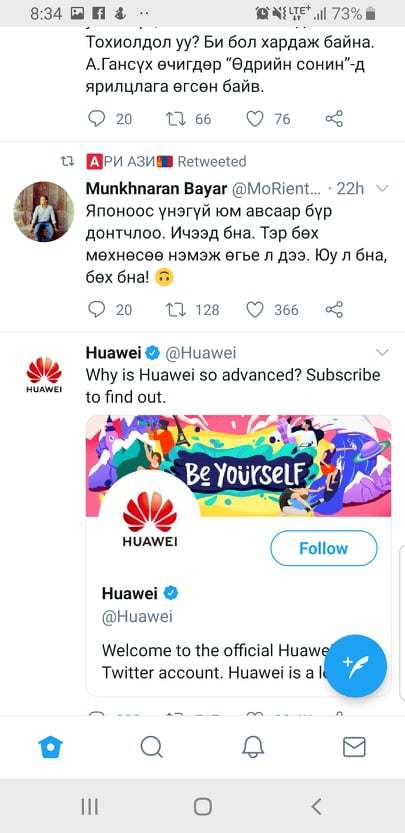
Task: Open the options chevron on Munkhnaran's tweet
Action: pyautogui.click(x=382, y=189)
